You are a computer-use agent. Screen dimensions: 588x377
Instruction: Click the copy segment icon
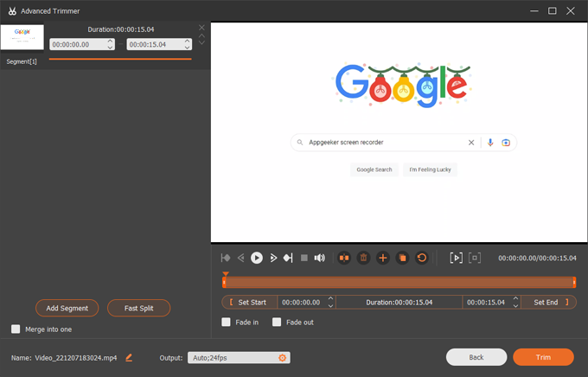402,258
